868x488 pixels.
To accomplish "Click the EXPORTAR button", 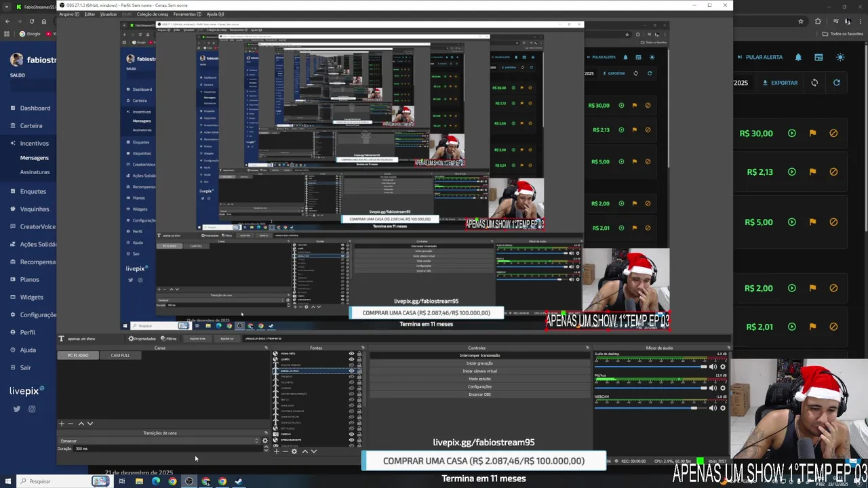I will [x=780, y=83].
